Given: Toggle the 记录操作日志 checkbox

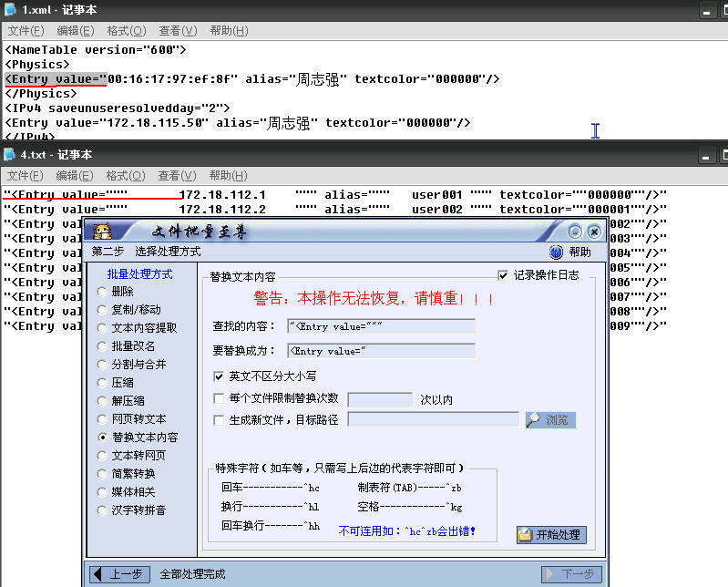Looking at the screenshot, I should pyautogui.click(x=503, y=275).
